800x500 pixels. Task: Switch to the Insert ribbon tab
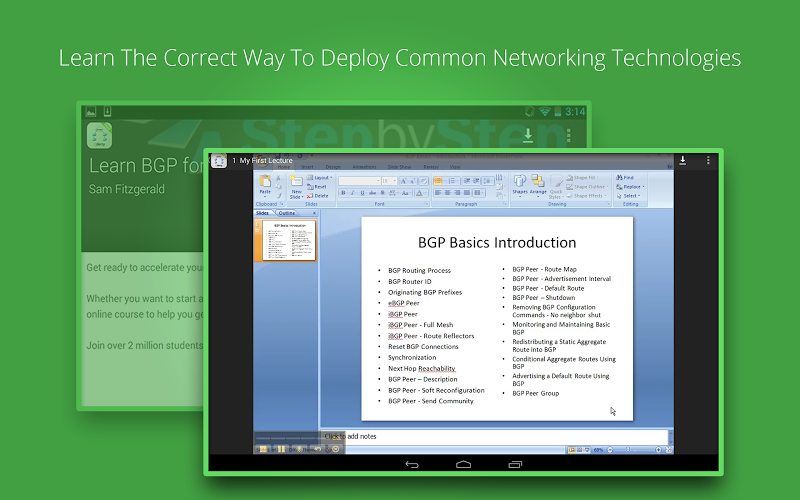tap(308, 167)
